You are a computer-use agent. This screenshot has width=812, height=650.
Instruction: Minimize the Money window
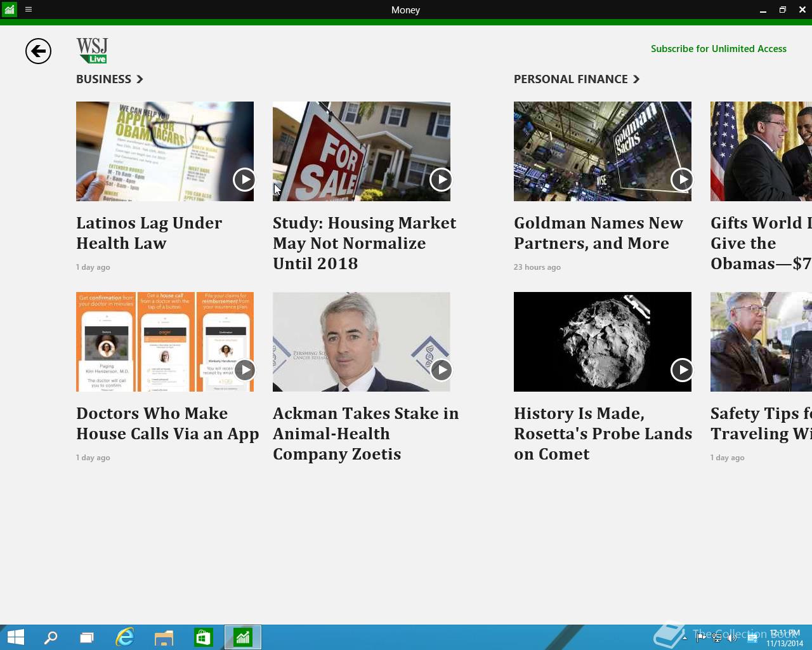click(763, 10)
